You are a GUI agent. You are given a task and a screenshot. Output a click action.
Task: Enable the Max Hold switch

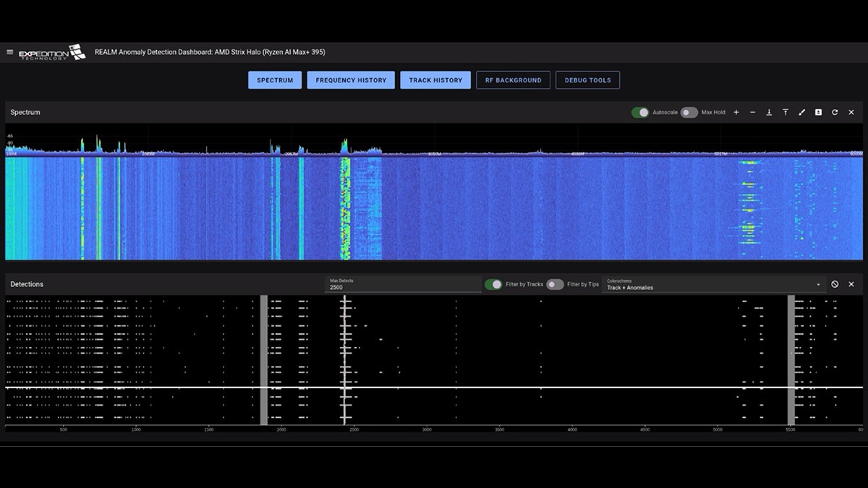(x=689, y=112)
